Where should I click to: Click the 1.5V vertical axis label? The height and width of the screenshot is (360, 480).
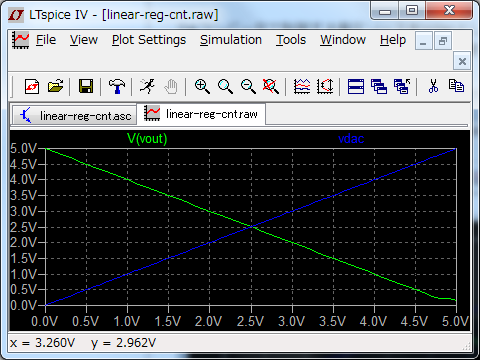point(23,258)
